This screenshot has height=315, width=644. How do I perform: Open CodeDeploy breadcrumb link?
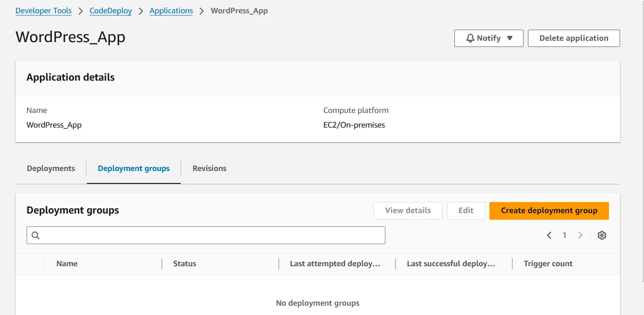[x=111, y=11]
